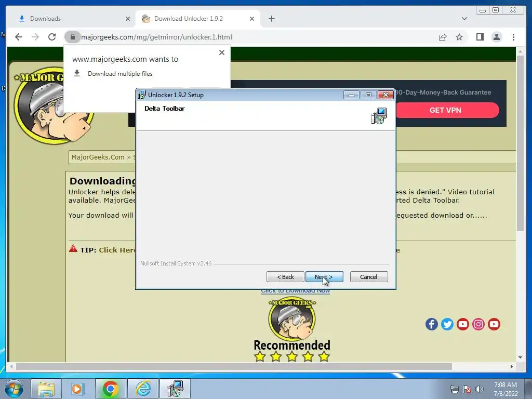Show the clock and date
Image resolution: width=532 pixels, height=399 pixels.
(x=505, y=389)
